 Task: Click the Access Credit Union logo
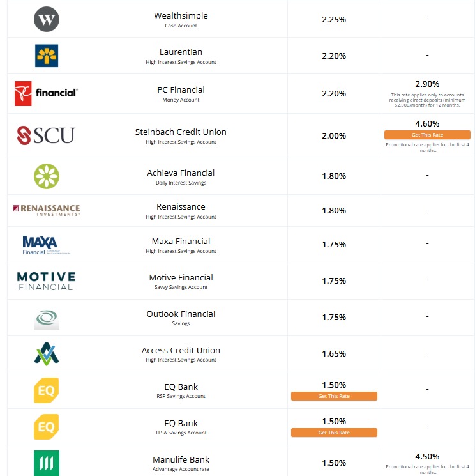tap(47, 353)
